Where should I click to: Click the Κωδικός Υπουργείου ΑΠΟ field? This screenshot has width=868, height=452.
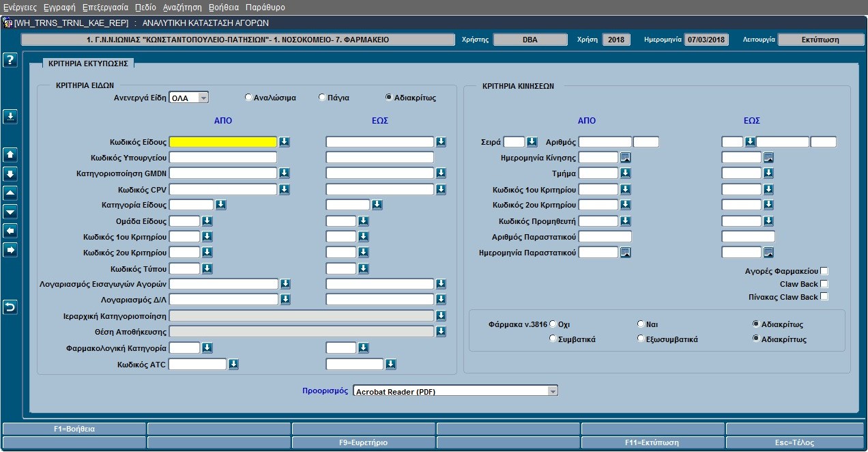[223, 158]
